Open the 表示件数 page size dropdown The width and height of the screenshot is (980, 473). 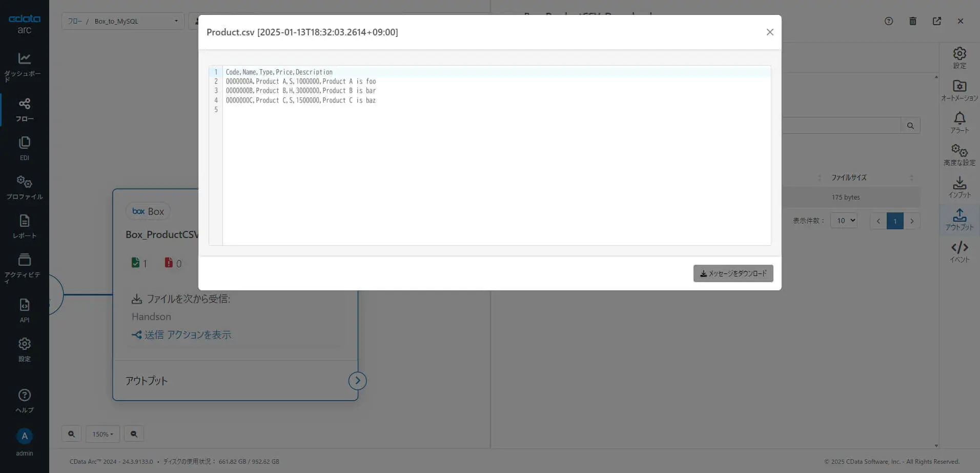click(844, 221)
